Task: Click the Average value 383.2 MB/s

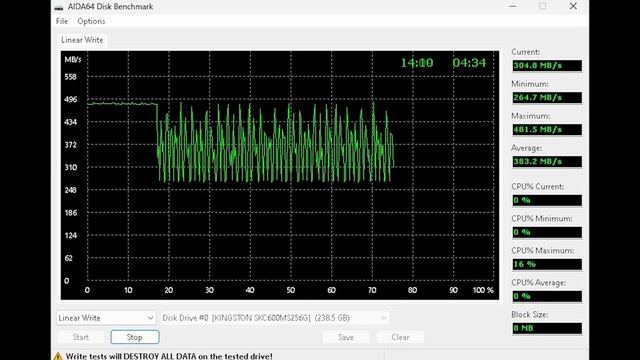Action: click(547, 161)
